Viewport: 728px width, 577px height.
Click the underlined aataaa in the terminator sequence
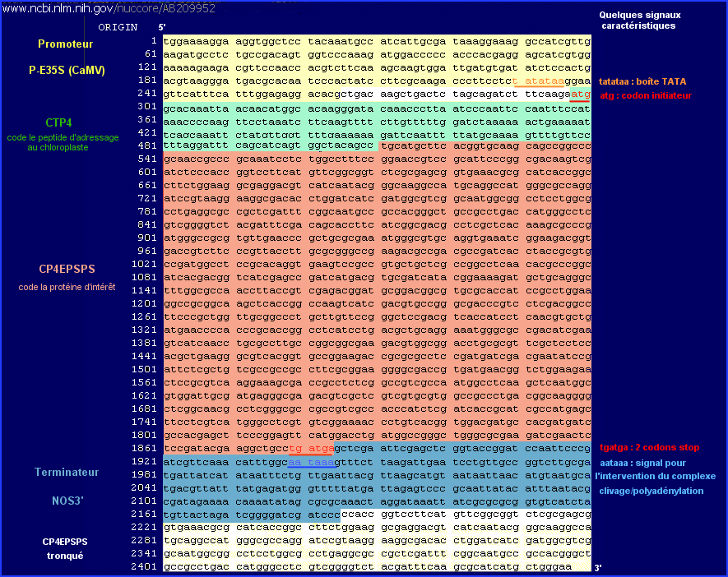pos(309,463)
